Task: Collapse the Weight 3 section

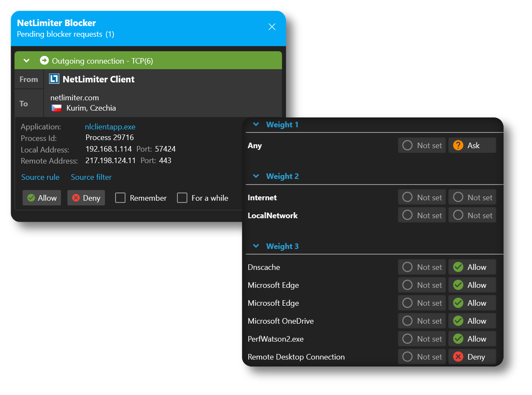Action: [256, 246]
